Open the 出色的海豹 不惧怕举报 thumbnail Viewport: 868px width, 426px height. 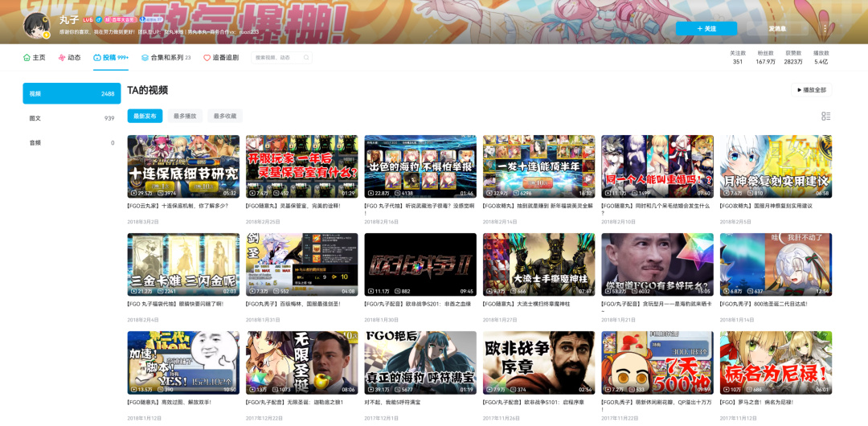(x=420, y=166)
